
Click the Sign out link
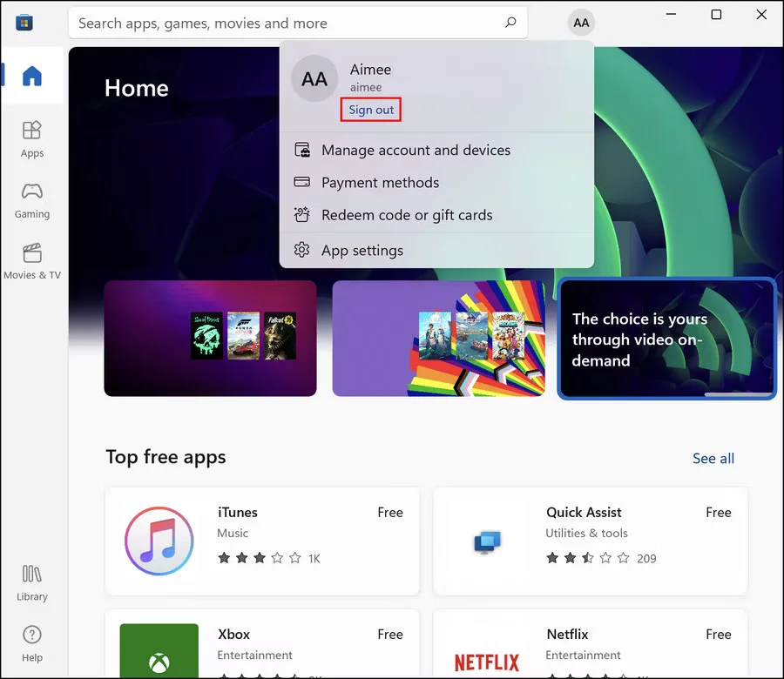[370, 110]
